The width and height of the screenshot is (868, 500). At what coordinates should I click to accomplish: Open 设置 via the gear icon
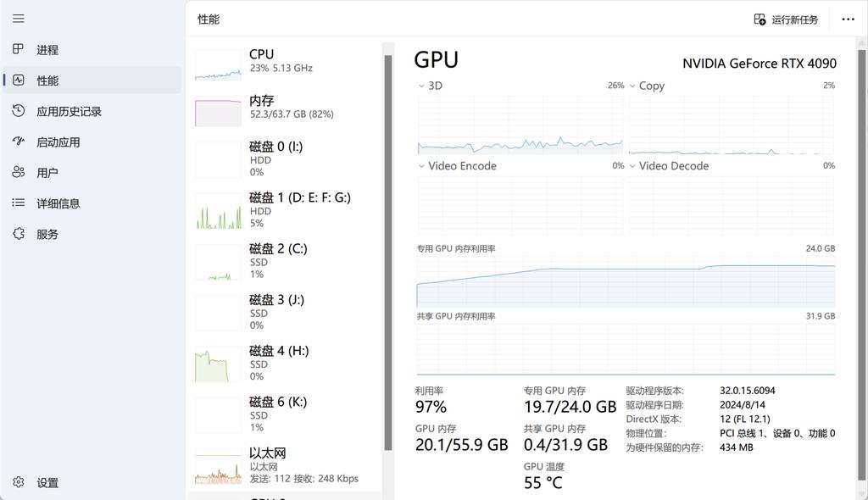point(19,482)
